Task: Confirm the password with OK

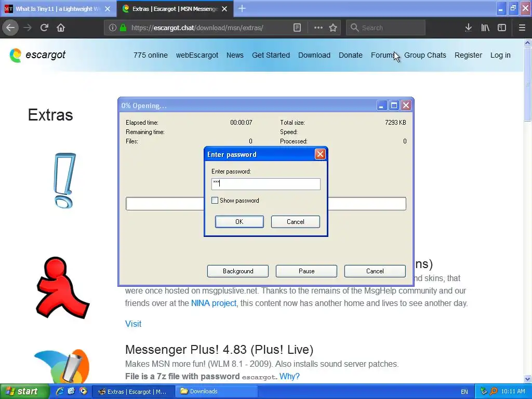Action: (239, 221)
